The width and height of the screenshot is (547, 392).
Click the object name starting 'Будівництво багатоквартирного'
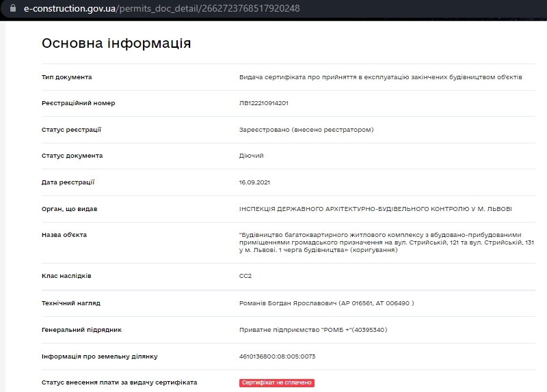(x=386, y=242)
